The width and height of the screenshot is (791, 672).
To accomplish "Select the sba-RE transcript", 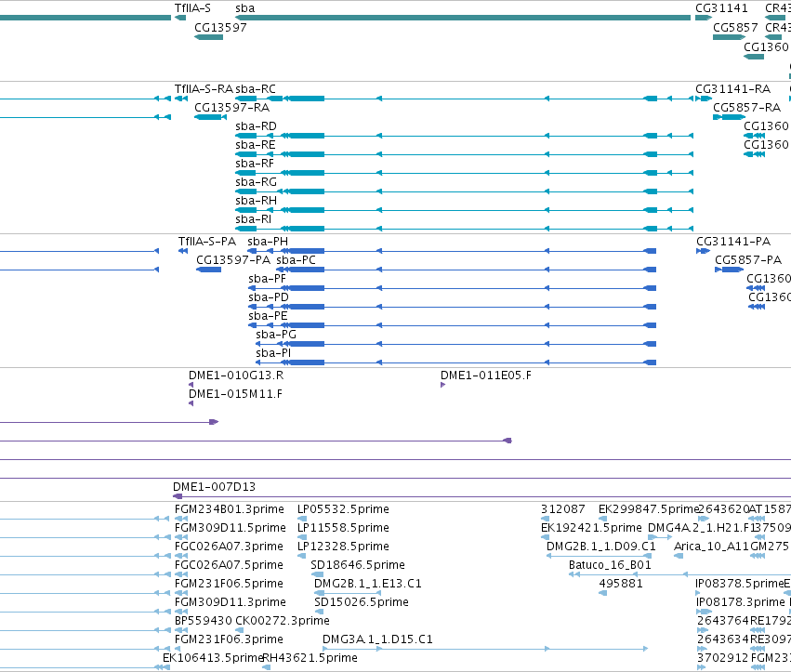I will pos(464,154).
